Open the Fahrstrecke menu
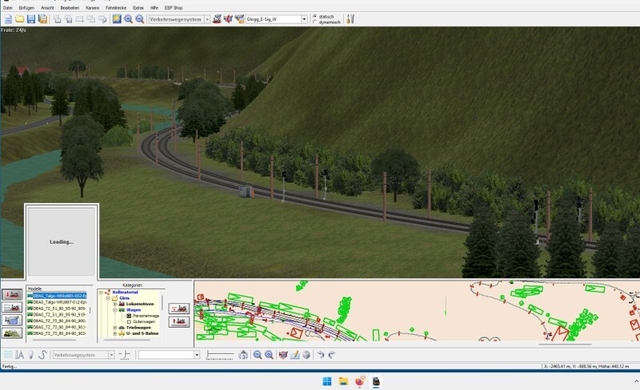Viewport: 640px width, 390px height. coord(116,8)
